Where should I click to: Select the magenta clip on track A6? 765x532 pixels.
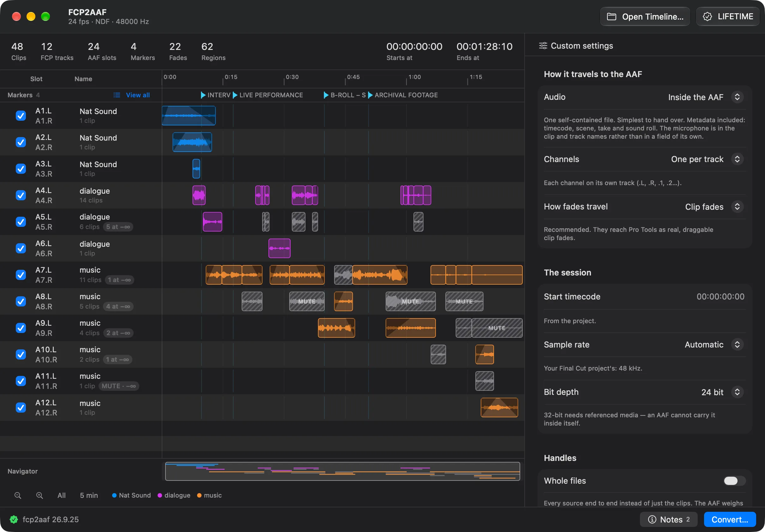(279, 248)
